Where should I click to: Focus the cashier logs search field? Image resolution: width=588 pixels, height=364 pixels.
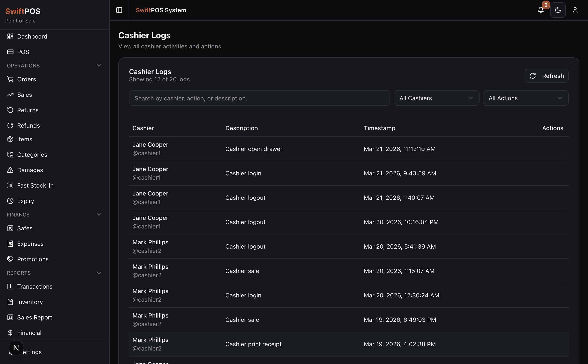tap(259, 98)
